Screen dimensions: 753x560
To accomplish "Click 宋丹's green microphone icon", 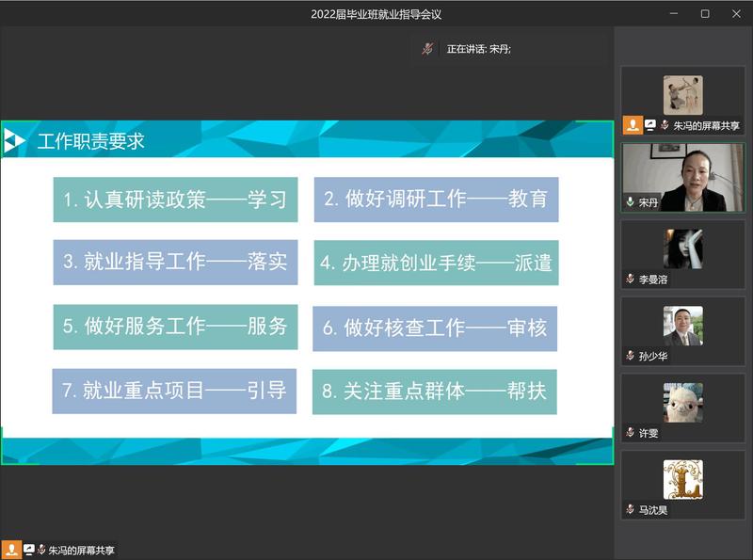I will [631, 201].
